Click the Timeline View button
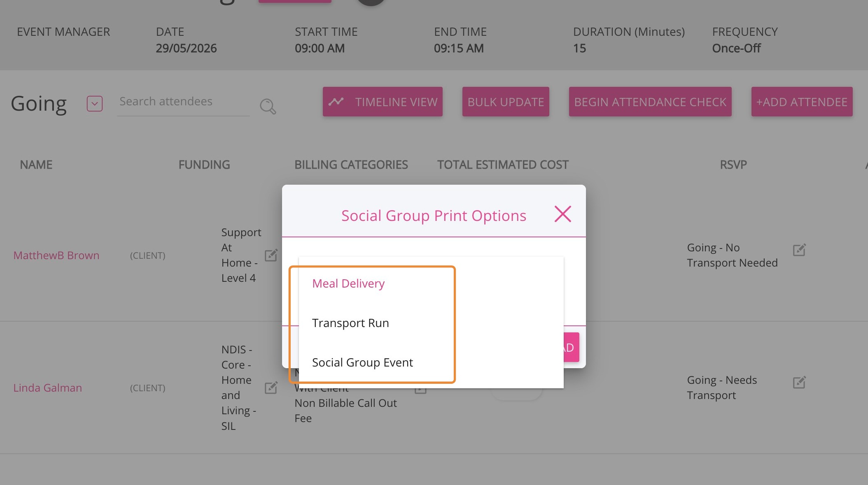Image resolution: width=868 pixels, height=485 pixels. [x=383, y=102]
